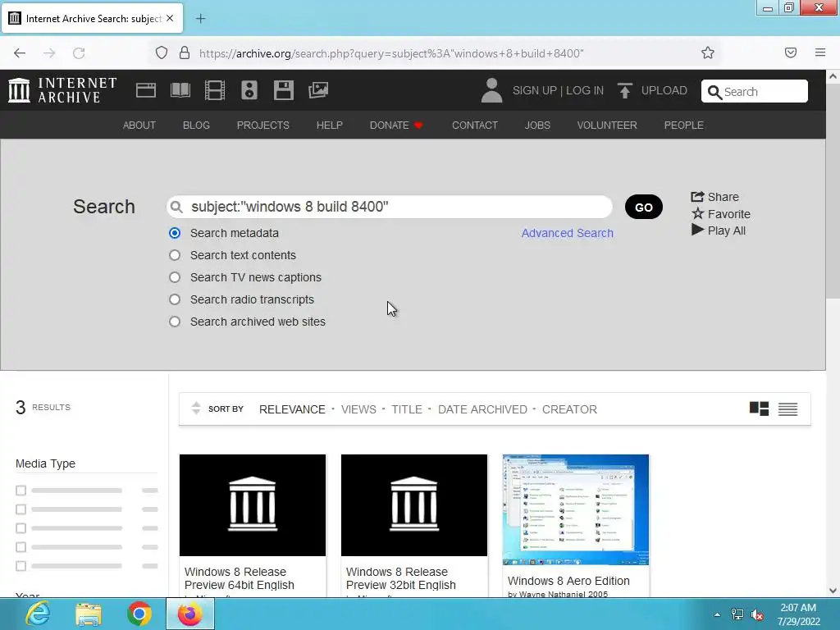Click the site security padlock icon
Image resolution: width=840 pixels, height=630 pixels.
coord(185,53)
